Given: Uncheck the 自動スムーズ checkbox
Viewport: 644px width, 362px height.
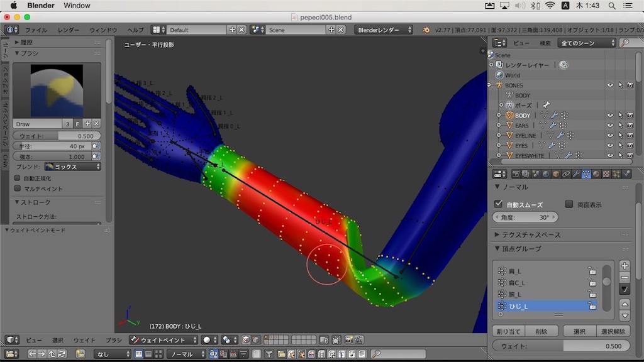Looking at the screenshot, I should click(498, 204).
